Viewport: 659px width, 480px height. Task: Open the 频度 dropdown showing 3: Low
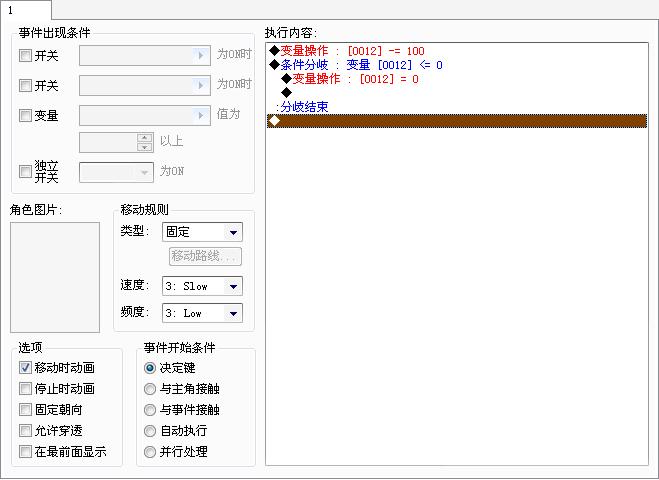[202, 313]
